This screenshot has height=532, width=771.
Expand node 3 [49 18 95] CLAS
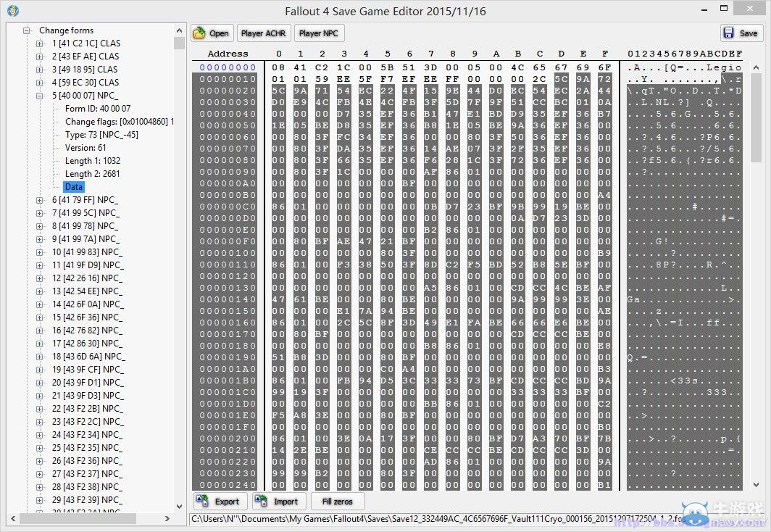pos(39,70)
